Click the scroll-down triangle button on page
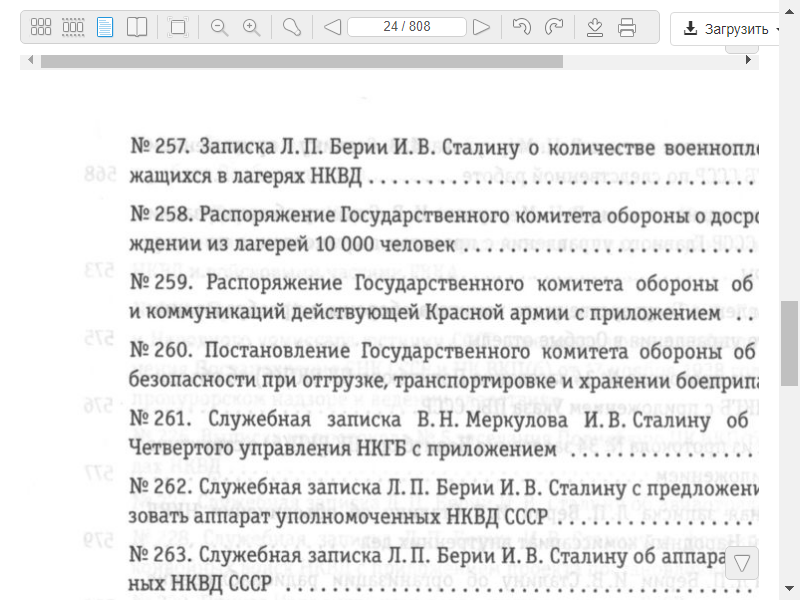Viewport: 800px width, 600px height. click(x=742, y=563)
